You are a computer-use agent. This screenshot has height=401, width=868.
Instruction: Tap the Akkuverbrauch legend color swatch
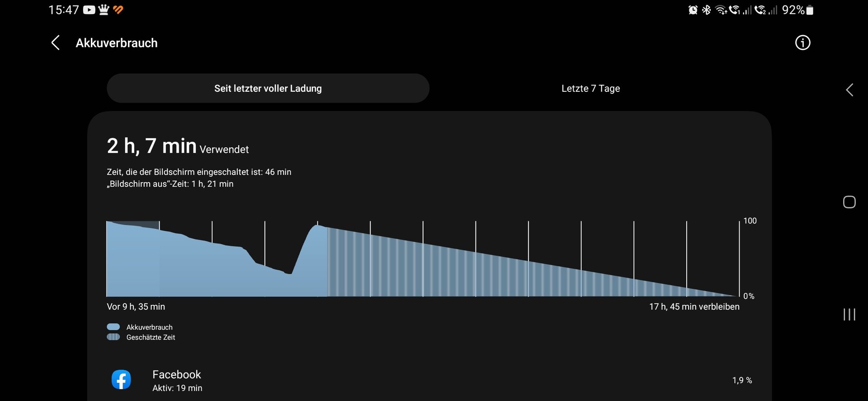tap(113, 327)
